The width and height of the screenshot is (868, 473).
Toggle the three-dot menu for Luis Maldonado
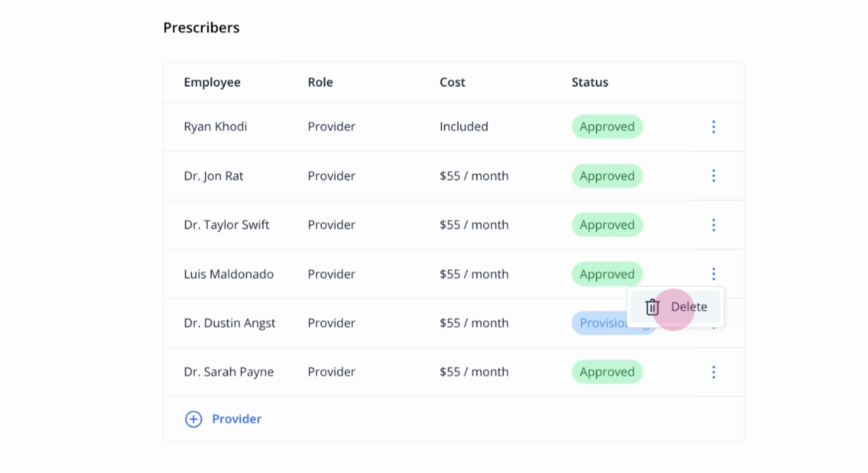tap(713, 274)
